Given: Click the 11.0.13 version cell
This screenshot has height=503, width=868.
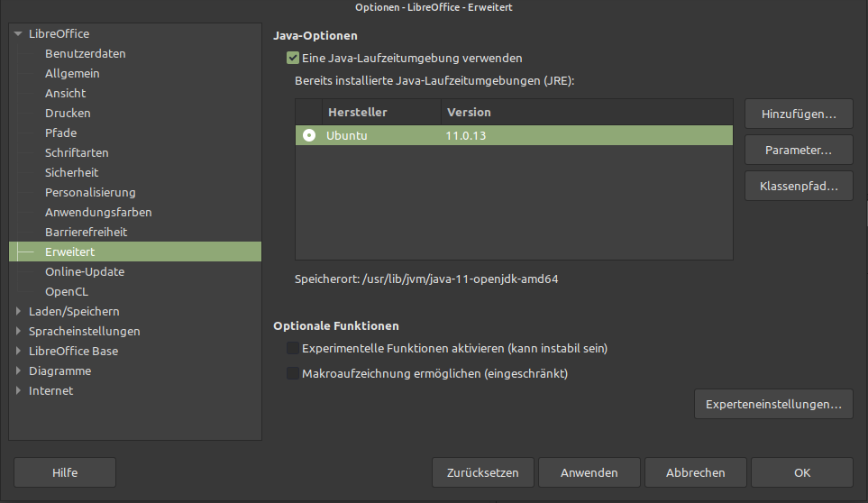Looking at the screenshot, I should (466, 135).
